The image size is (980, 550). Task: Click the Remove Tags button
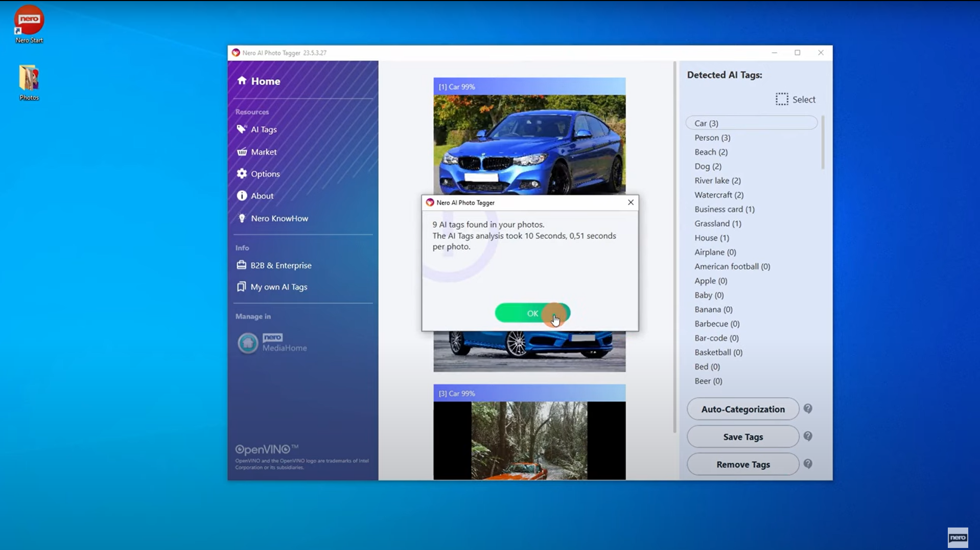(x=743, y=464)
